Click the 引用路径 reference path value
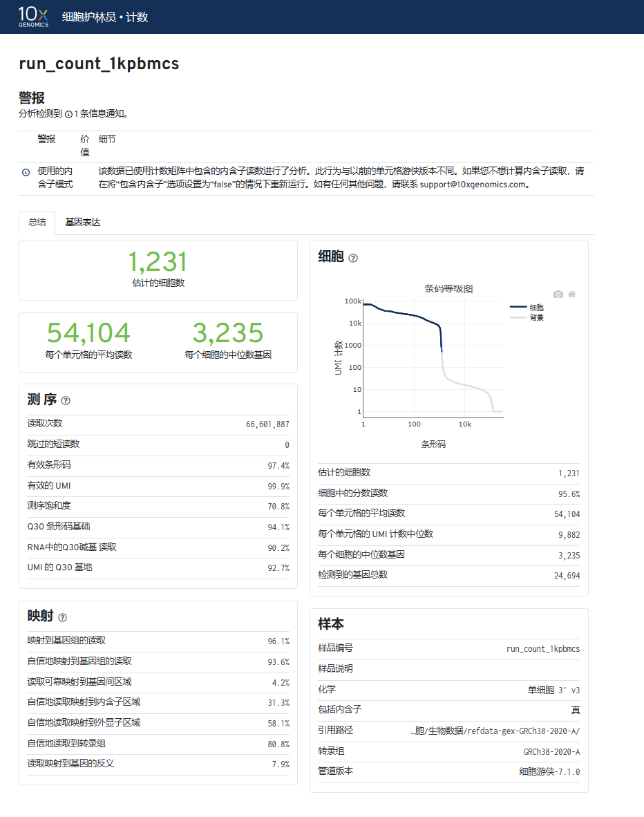644x817 pixels. [x=495, y=731]
